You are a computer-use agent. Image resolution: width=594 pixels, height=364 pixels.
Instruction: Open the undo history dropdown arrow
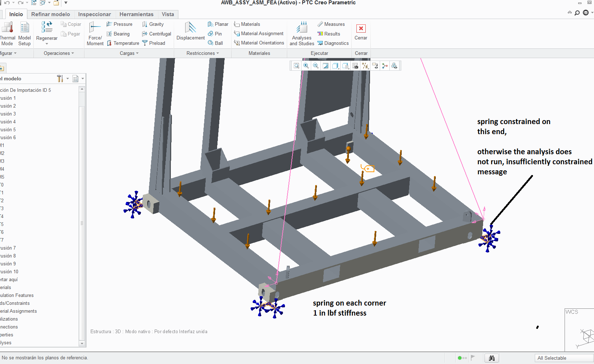13,3
